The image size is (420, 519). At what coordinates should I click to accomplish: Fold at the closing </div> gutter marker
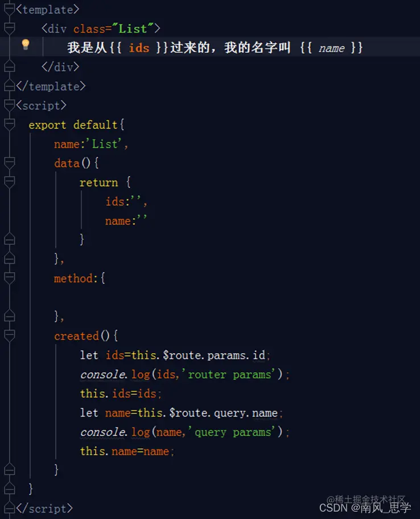[9, 67]
